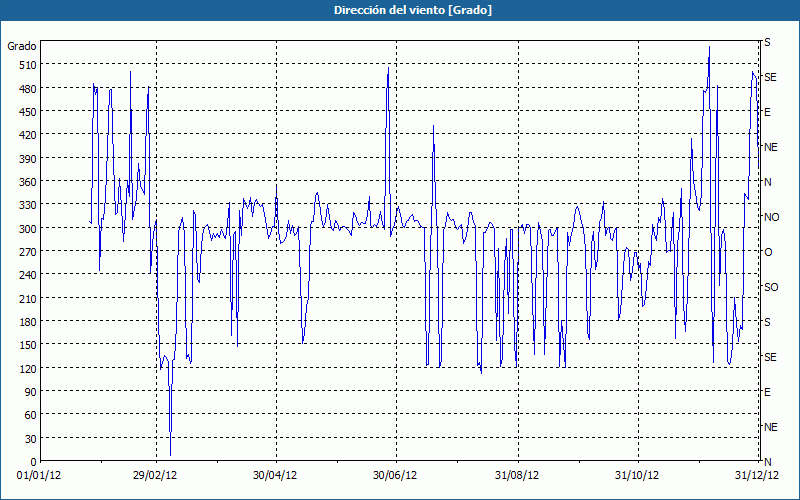800x500 pixels.
Task: Click the '30' degree axis label
Action: 31,439
